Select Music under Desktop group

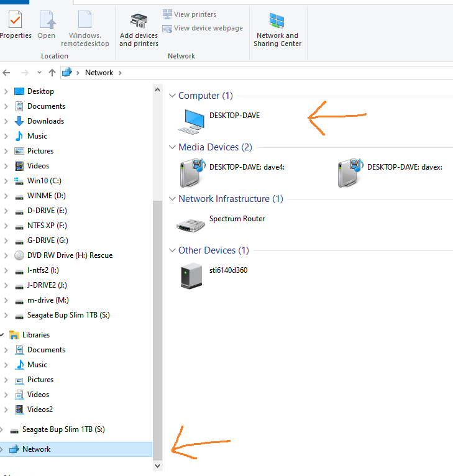click(x=37, y=136)
